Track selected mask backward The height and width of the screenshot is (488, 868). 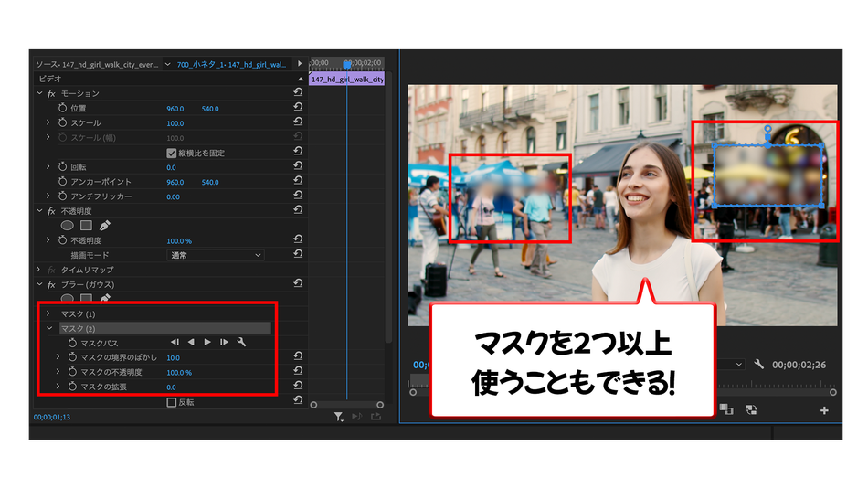[x=191, y=342]
